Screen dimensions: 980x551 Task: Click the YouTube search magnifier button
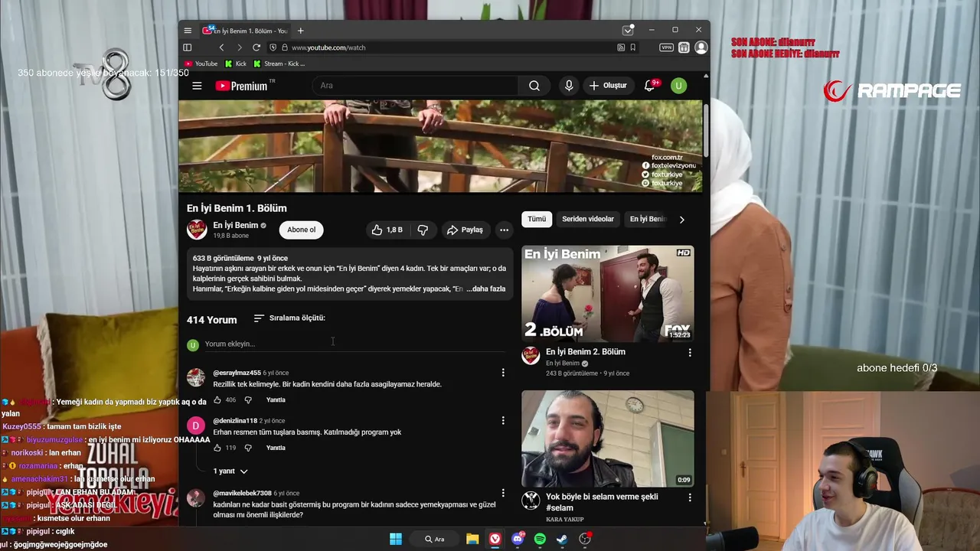(x=534, y=86)
